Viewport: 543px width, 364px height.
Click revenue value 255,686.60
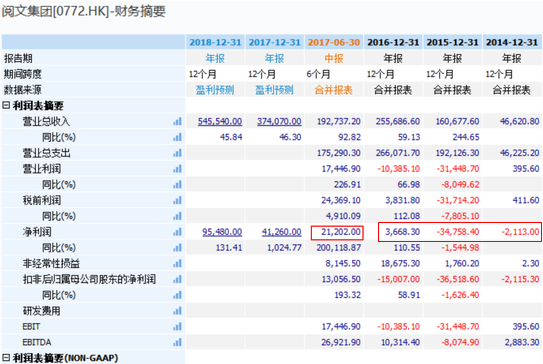pyautogui.click(x=398, y=122)
